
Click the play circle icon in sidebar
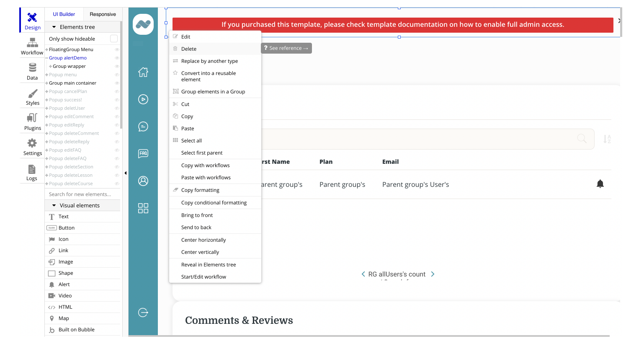click(x=143, y=99)
